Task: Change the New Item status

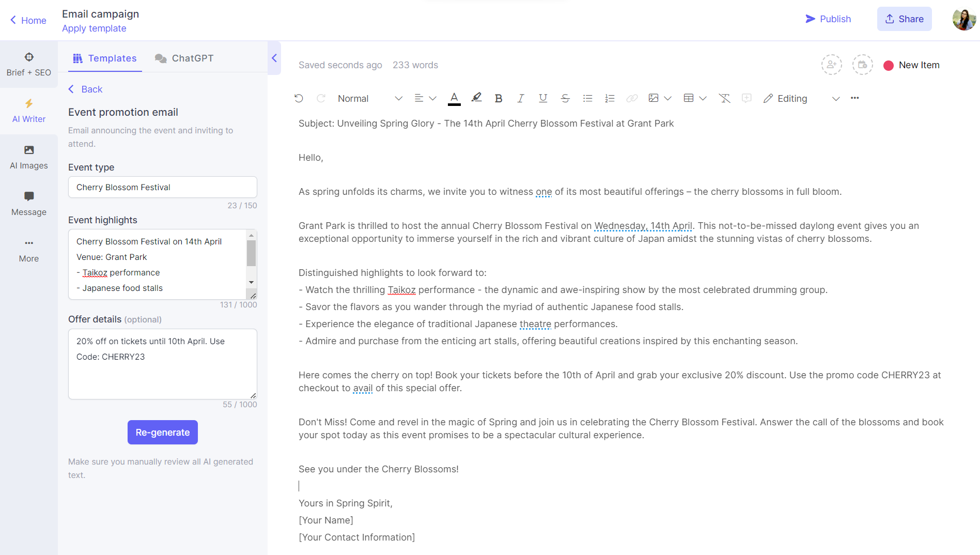Action: [x=911, y=65]
